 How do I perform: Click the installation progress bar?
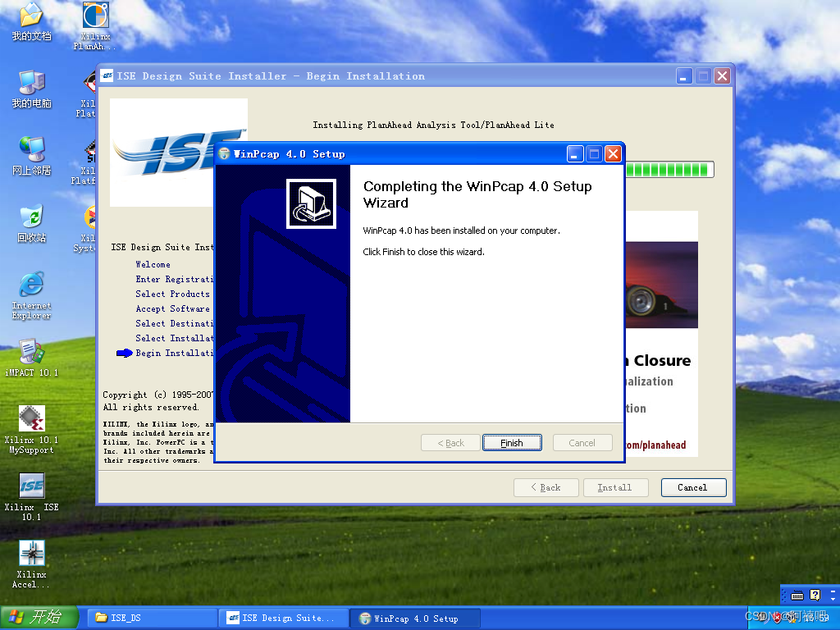[669, 170]
